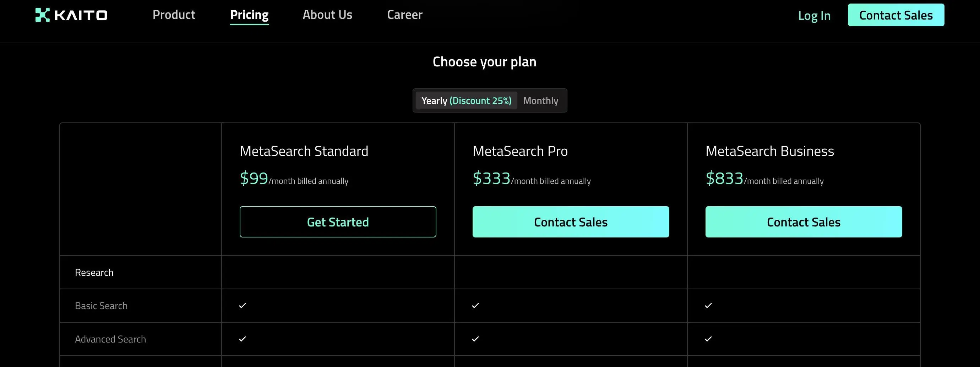Screen dimensions: 980x367
Task: Click Advanced Search checkmark under MetaSearch Standard
Action: tap(242, 339)
